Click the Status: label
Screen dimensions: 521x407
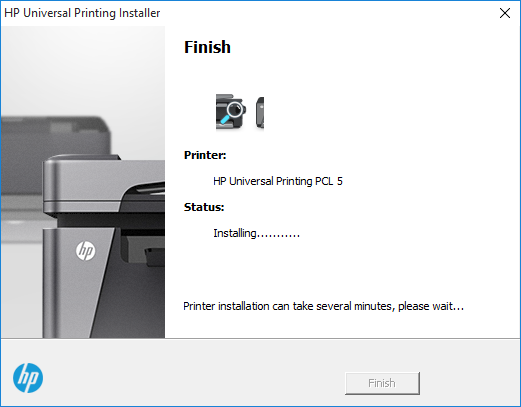pyautogui.click(x=204, y=207)
